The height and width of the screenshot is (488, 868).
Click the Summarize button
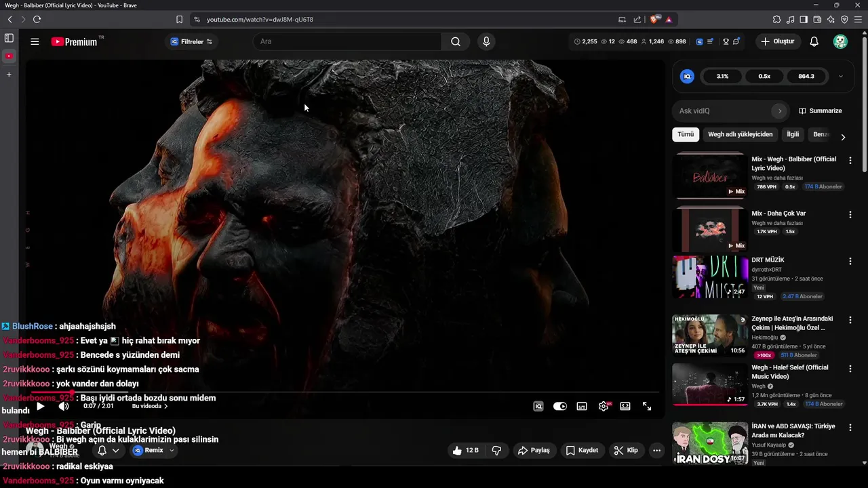pyautogui.click(x=821, y=110)
